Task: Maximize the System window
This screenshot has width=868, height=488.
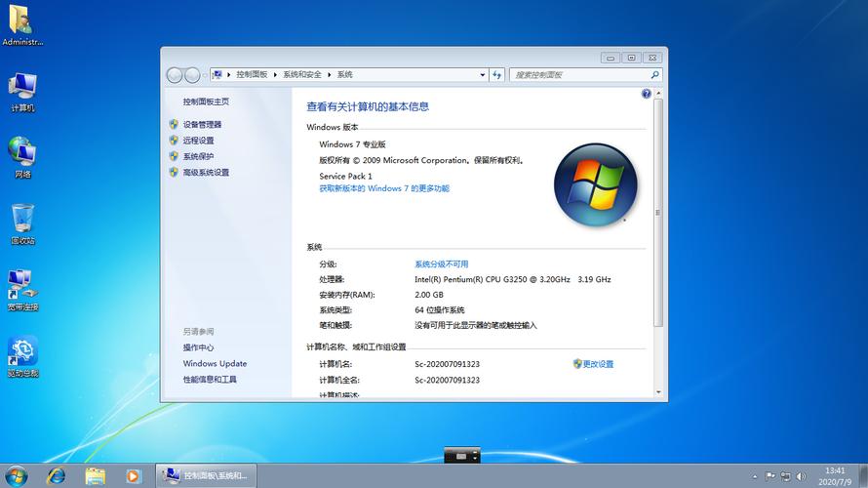Action: tap(632, 58)
